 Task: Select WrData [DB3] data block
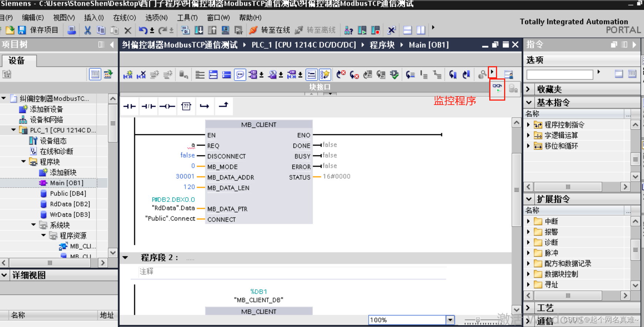(x=70, y=215)
